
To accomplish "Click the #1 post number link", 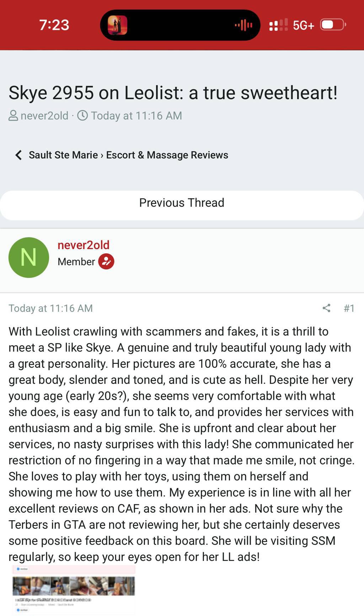I will pos(349,308).
